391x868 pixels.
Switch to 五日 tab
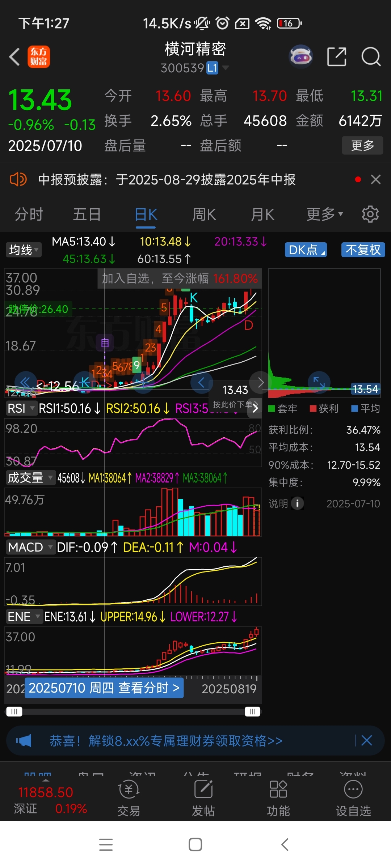tap(87, 214)
